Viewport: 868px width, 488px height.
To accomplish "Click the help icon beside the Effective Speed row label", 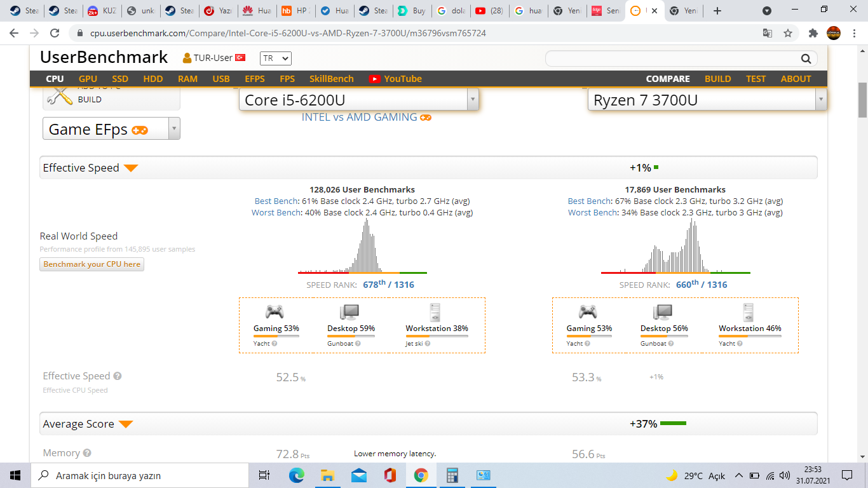I will pos(118,376).
